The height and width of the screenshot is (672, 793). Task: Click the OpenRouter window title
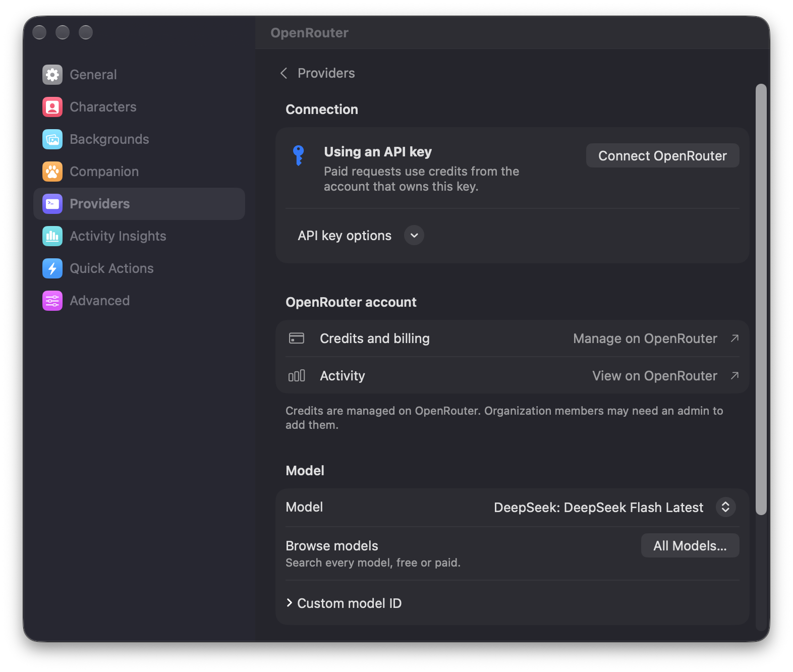(x=309, y=33)
